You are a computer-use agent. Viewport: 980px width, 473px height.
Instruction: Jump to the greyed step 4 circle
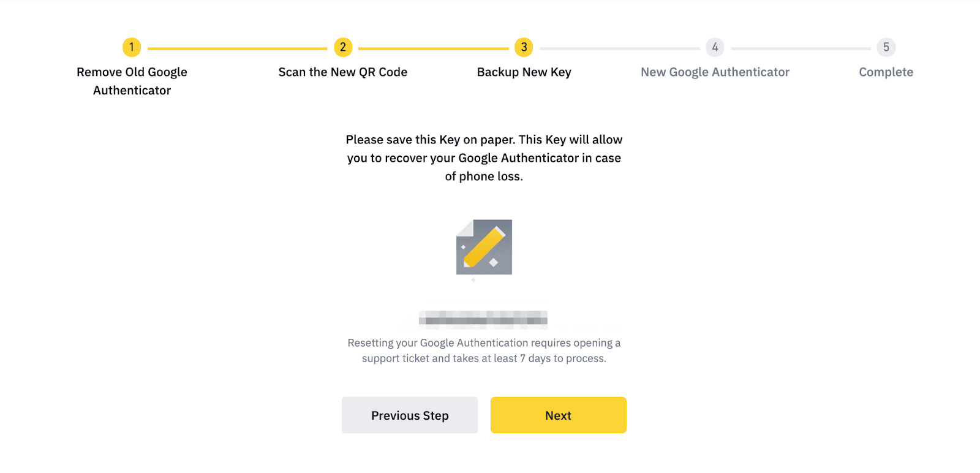(715, 47)
